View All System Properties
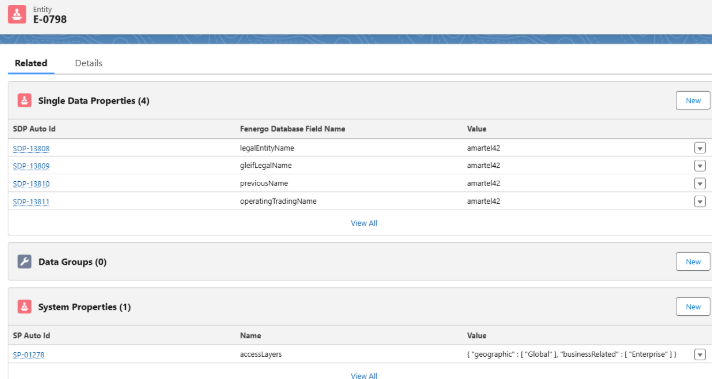 (364, 375)
